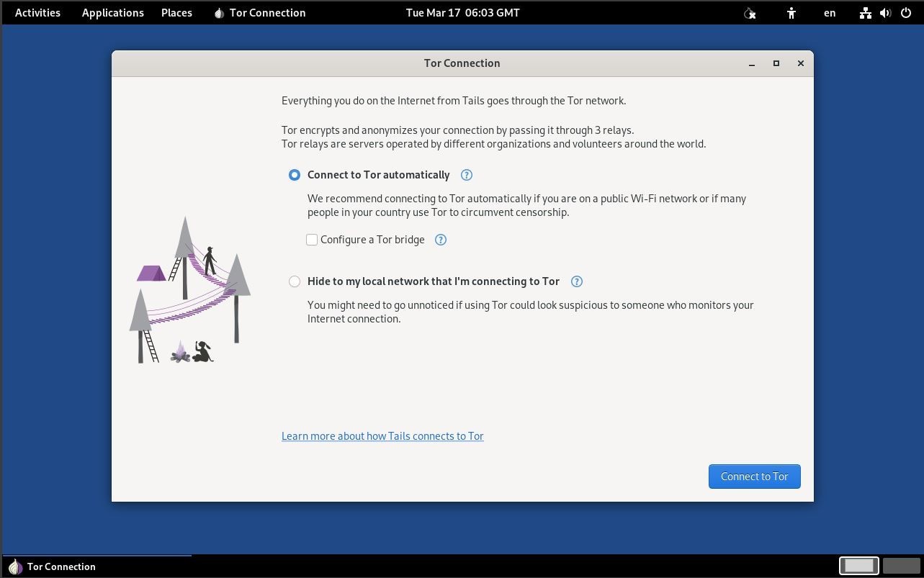Open the en keyboard layout menu
Screen dimensions: 924x578
[830, 13]
